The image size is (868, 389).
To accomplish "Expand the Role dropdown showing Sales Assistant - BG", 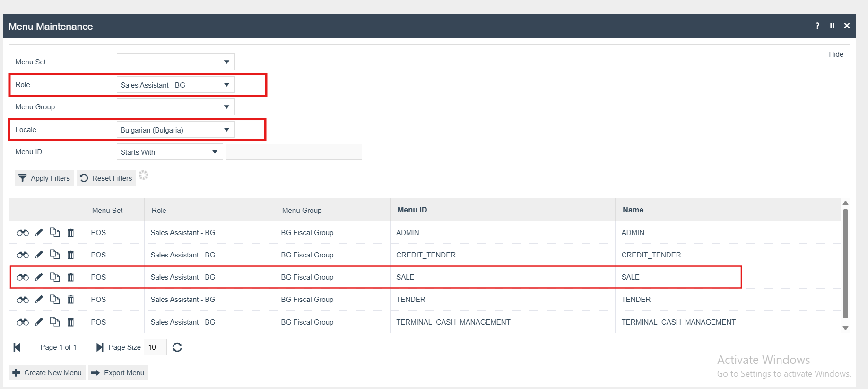I will (x=175, y=85).
